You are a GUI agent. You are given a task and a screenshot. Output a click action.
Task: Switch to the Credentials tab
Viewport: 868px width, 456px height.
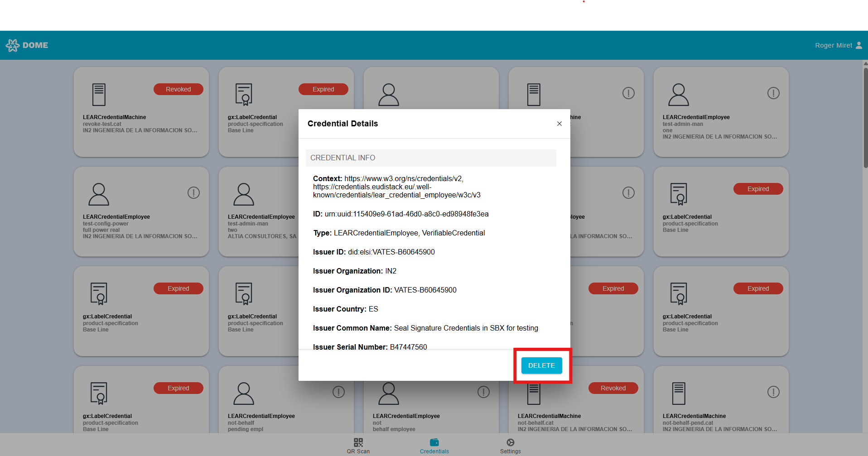[434, 445]
